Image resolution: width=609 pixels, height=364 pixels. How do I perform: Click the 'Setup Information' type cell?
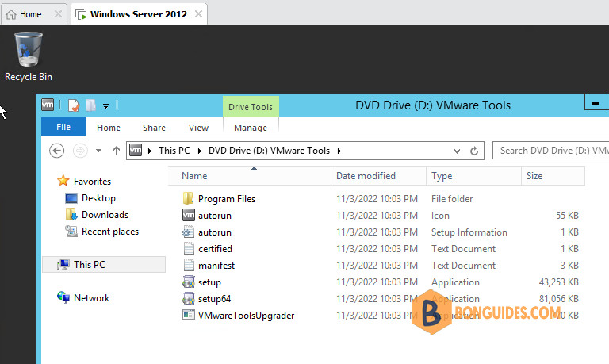469,232
